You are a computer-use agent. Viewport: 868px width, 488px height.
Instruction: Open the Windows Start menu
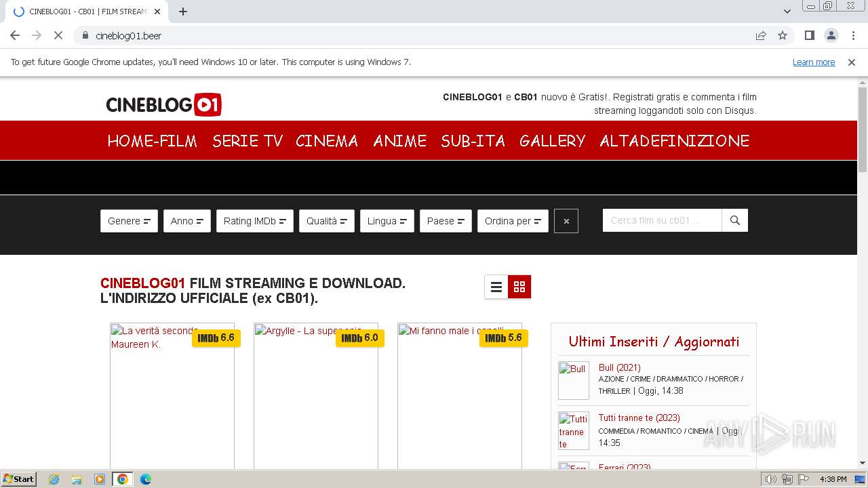tap(19, 479)
